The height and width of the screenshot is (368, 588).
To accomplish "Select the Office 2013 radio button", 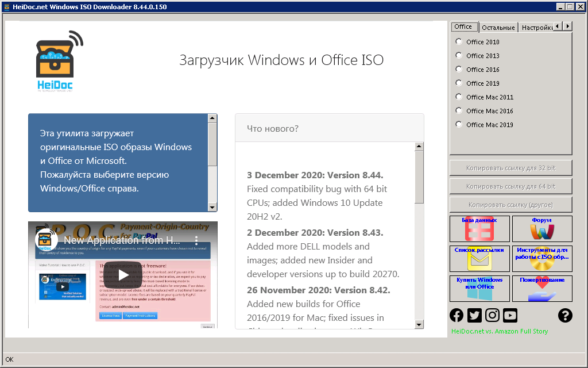I will (459, 55).
